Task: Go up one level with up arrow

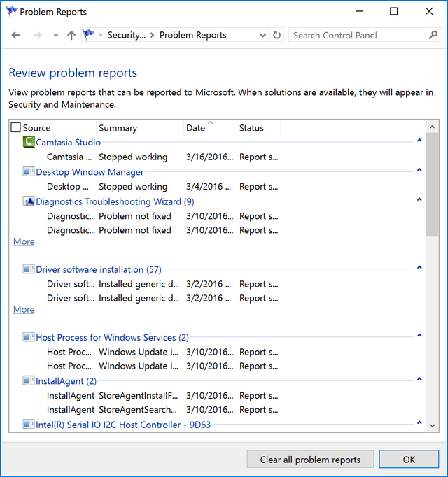Action: [71, 35]
